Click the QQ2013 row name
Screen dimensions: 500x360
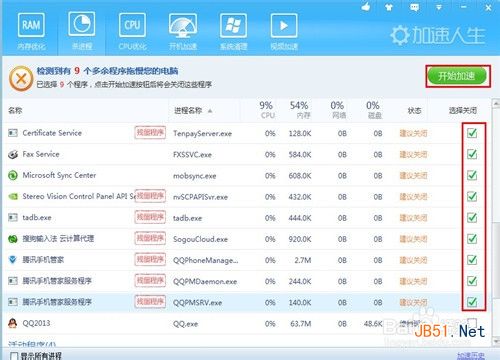[36, 323]
